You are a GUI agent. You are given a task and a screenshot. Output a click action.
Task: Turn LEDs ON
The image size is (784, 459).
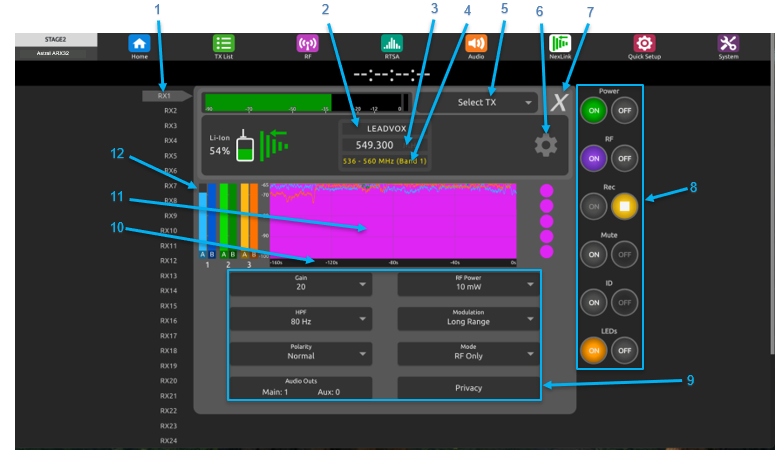[594, 350]
